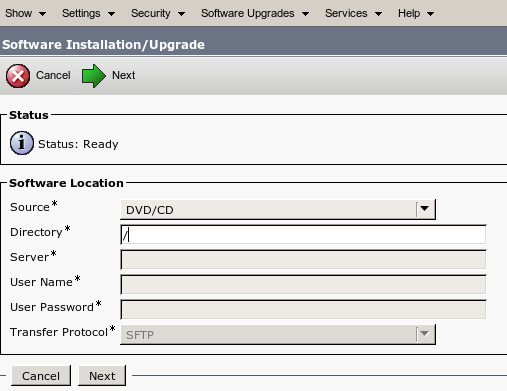Click the 'Status: Ready' text

[x=78, y=144]
